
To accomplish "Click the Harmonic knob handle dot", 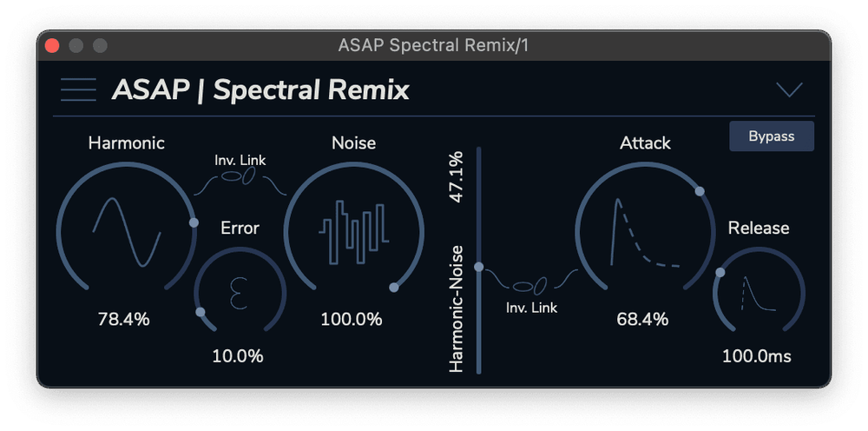I will coord(194,222).
